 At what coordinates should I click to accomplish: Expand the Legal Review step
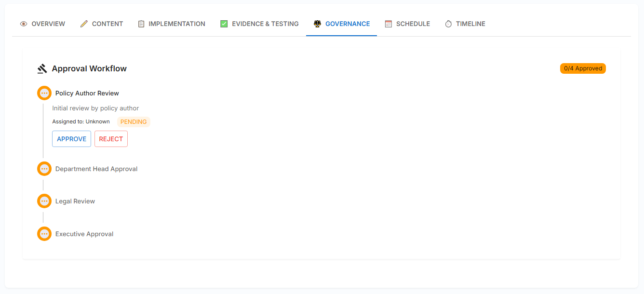75,201
